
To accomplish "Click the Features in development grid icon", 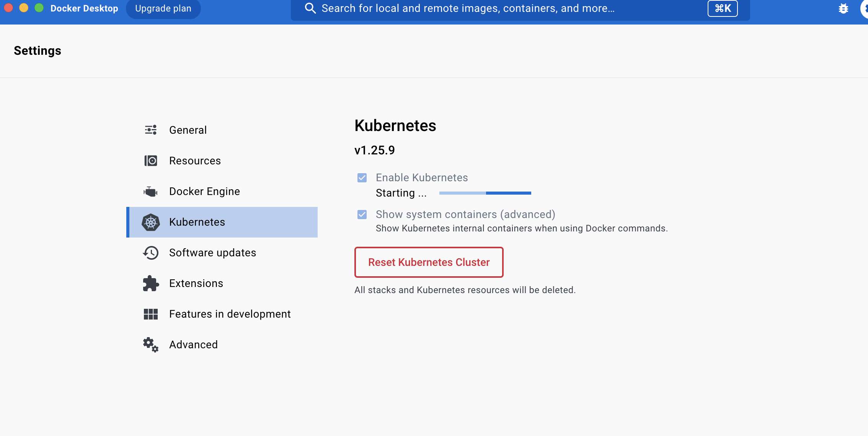I will tap(151, 314).
